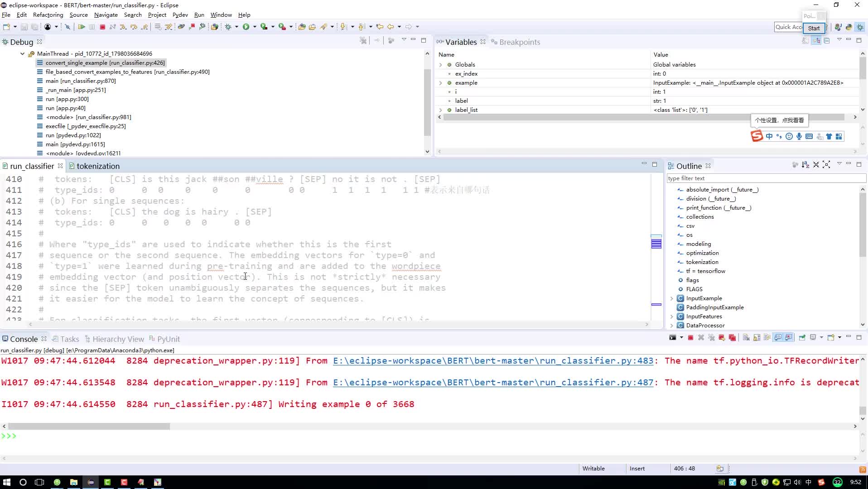
Task: Click Clear Console icon
Action: 746,338
